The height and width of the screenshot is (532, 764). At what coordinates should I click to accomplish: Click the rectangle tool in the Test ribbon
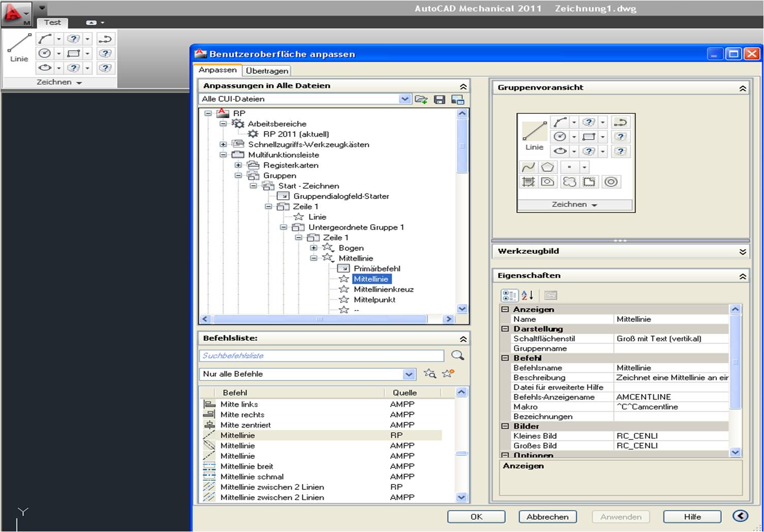[74, 53]
